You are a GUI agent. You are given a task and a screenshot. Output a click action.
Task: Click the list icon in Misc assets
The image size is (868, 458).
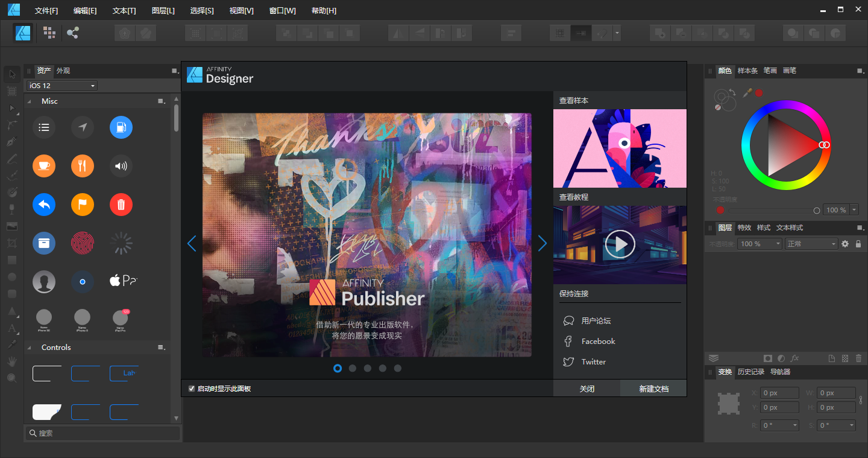44,127
